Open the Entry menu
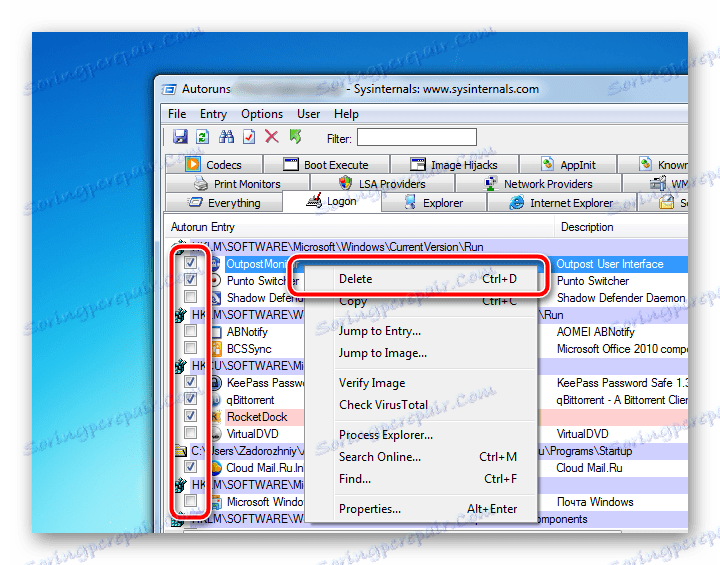The width and height of the screenshot is (720, 565). tap(213, 113)
